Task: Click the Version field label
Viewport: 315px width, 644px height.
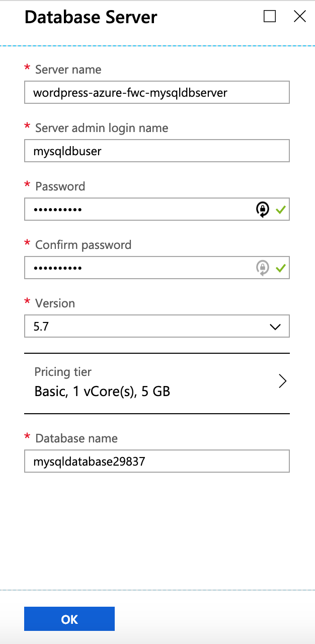Action: coord(55,303)
